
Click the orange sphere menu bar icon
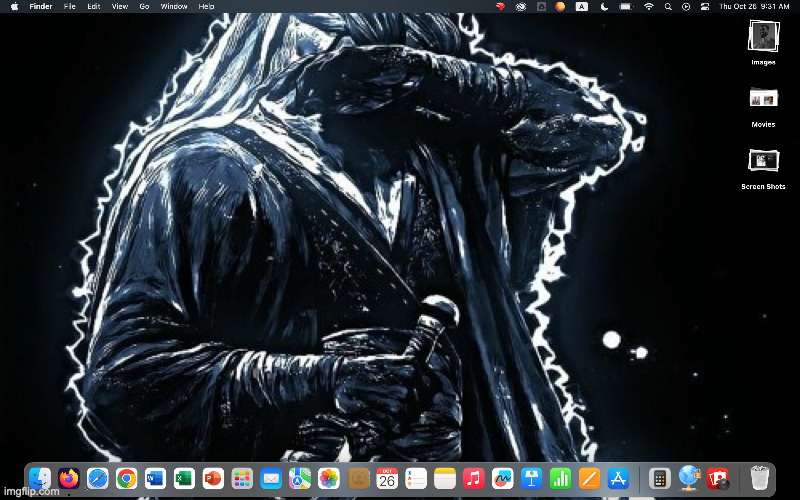[560, 7]
